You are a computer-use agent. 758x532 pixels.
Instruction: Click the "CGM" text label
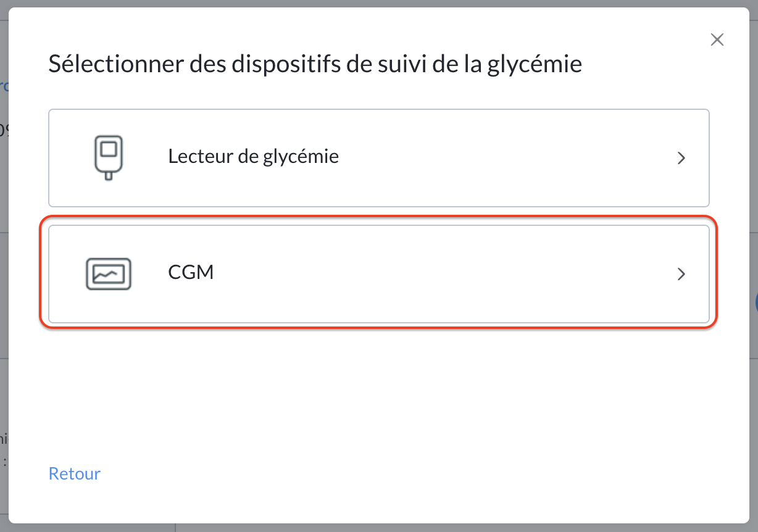(191, 272)
